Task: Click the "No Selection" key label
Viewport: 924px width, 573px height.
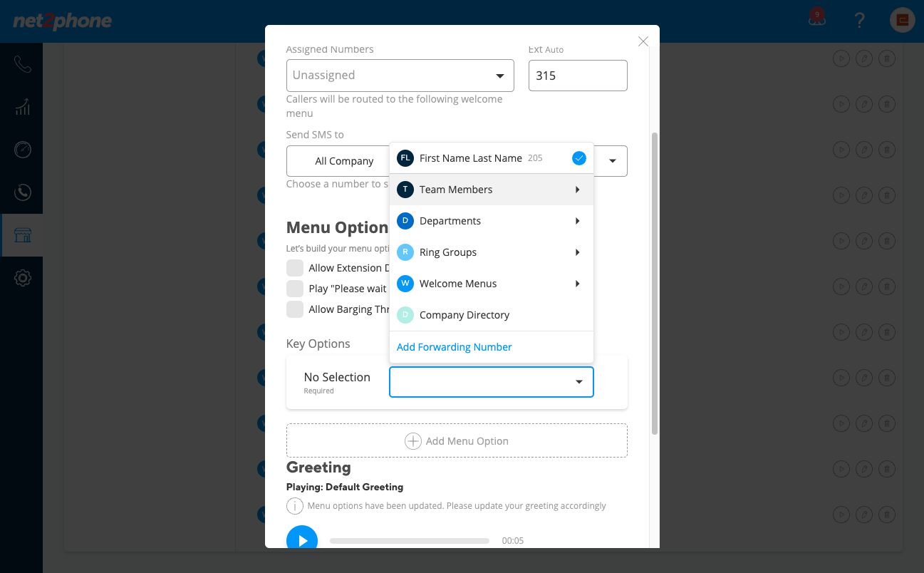Action: pyautogui.click(x=337, y=377)
